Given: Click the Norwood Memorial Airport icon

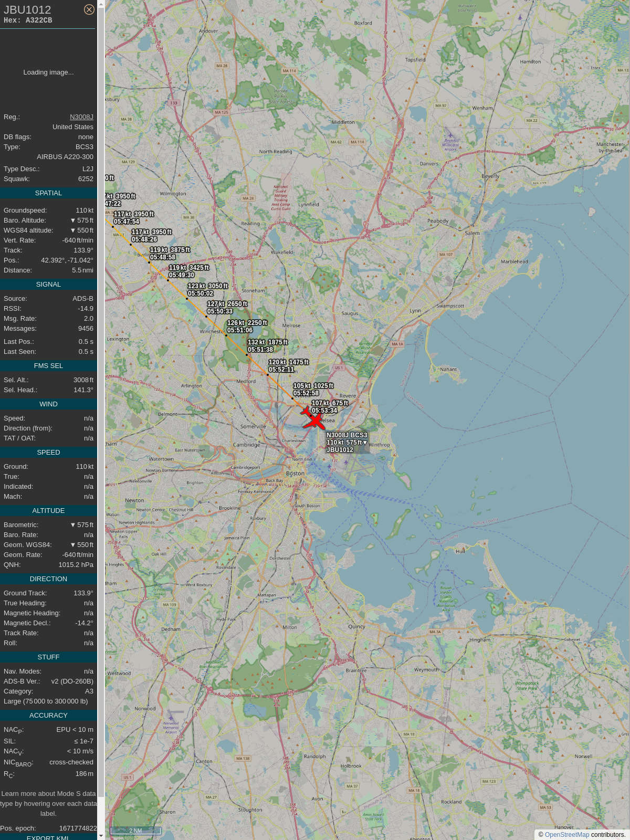Looking at the screenshot, I should 171,717.
